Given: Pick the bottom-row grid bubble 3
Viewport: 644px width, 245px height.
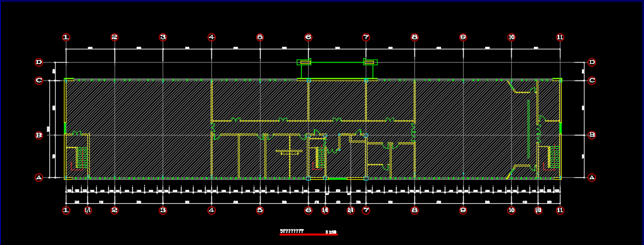Looking at the screenshot, I should click(x=163, y=210).
